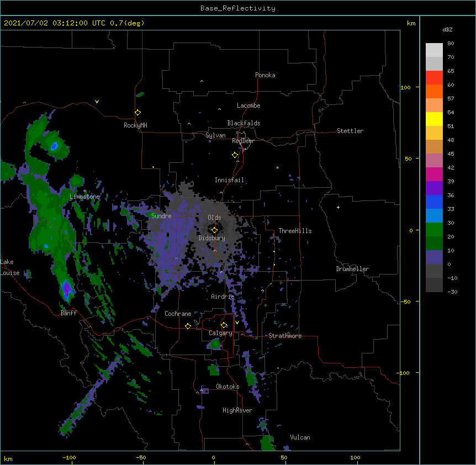476x465 pixels.
Task: Click the magenta storm core north of Banff
Action: pyautogui.click(x=66, y=288)
